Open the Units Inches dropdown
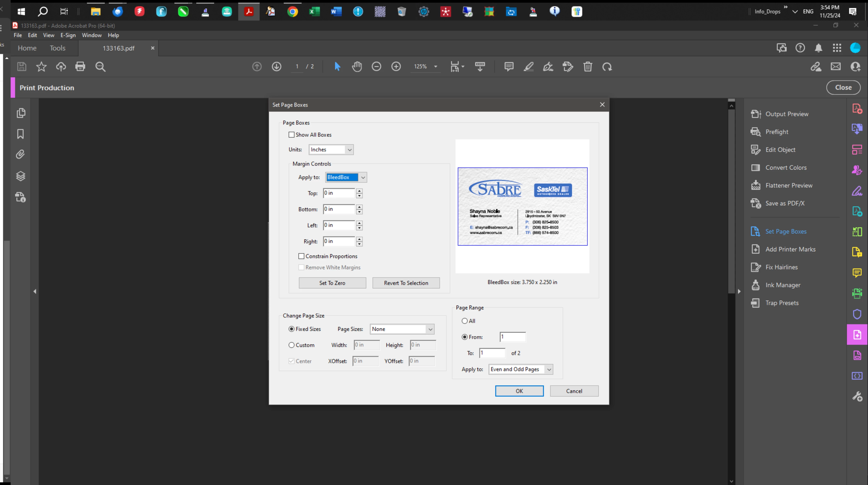868x485 pixels. (x=331, y=149)
